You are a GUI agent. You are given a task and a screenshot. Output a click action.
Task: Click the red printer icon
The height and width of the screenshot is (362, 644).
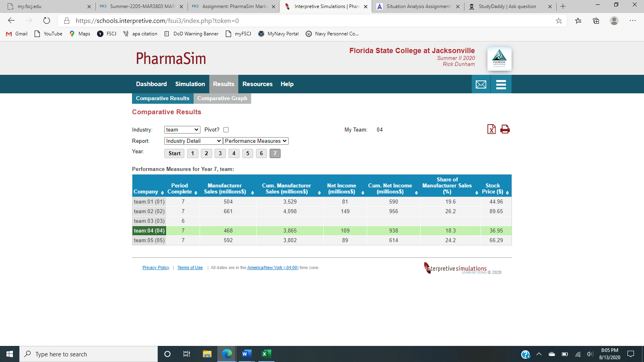[505, 129]
